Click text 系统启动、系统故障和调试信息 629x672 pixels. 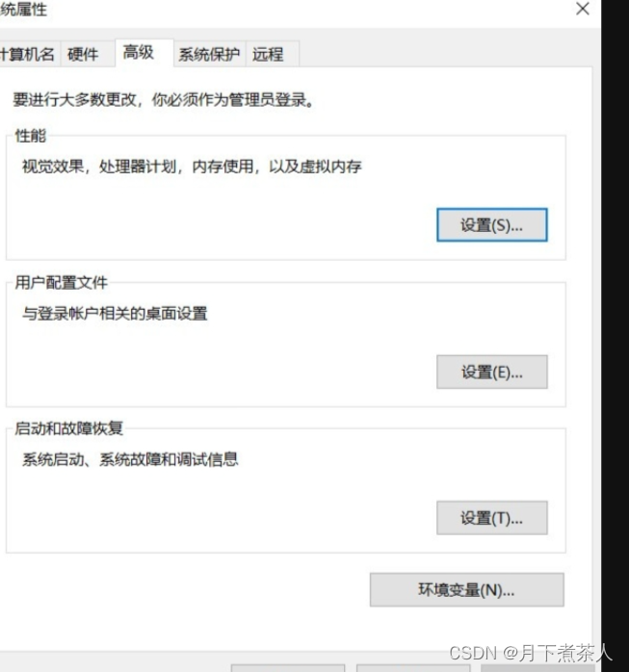(130, 459)
